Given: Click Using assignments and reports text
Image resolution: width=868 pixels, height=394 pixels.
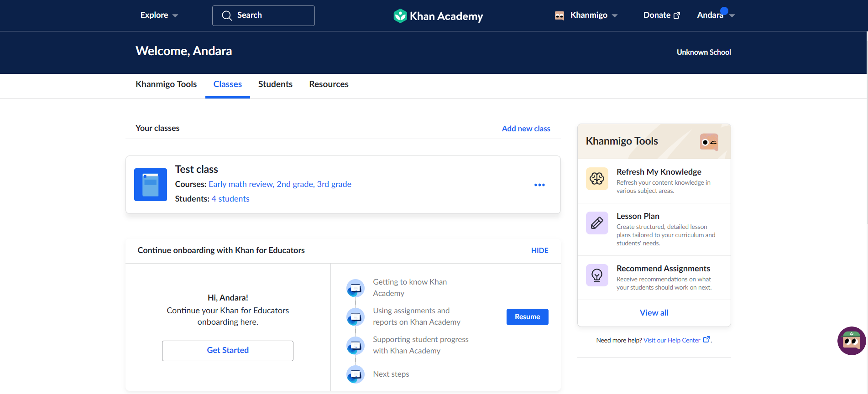Looking at the screenshot, I should click(417, 316).
